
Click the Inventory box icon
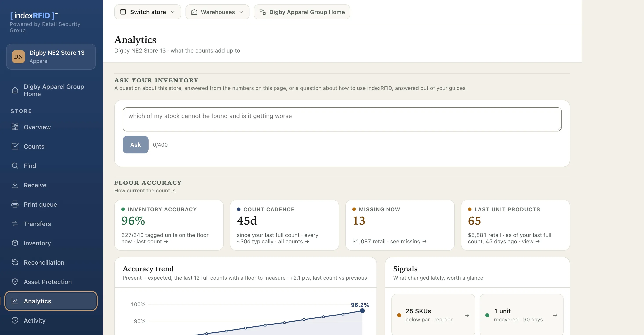(x=15, y=243)
